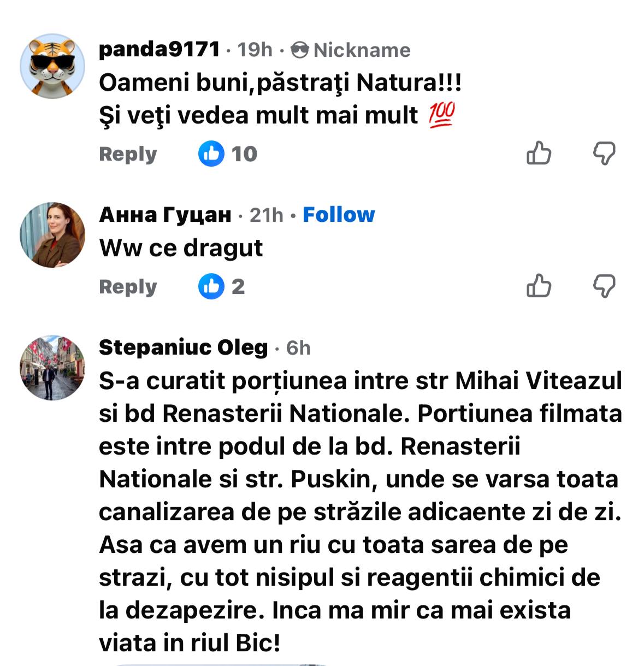The height and width of the screenshot is (666, 644).
Task: Open Анна Гуцан's profile picture
Action: 52,235
